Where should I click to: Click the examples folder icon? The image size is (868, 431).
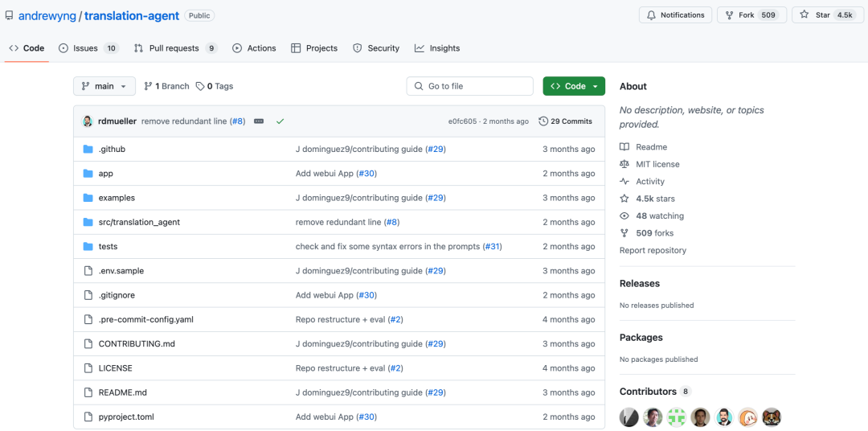(88, 198)
